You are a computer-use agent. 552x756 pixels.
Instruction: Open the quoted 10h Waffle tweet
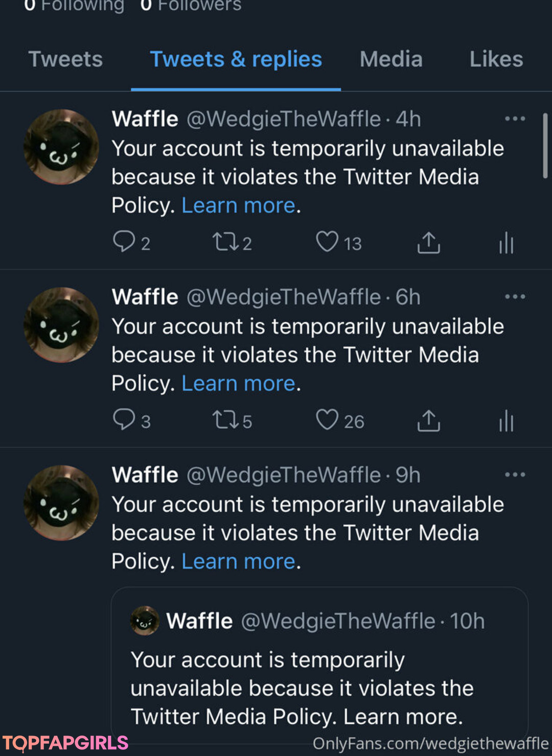pos(319,664)
